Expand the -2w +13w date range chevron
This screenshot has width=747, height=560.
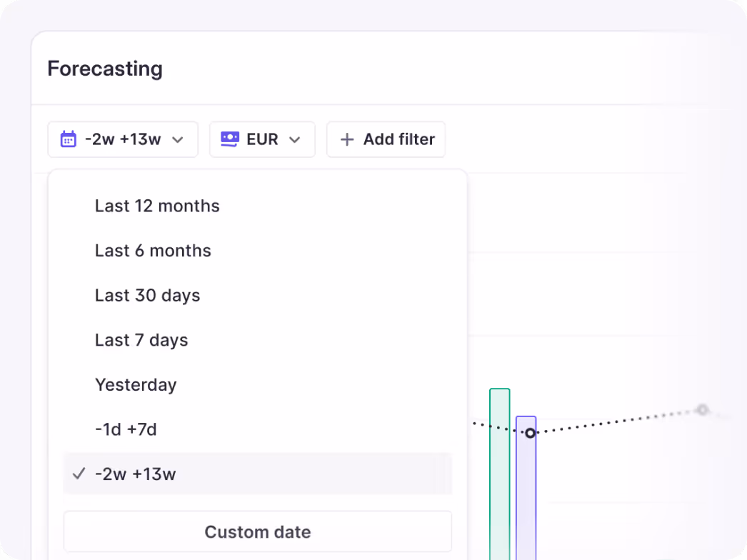(x=178, y=139)
